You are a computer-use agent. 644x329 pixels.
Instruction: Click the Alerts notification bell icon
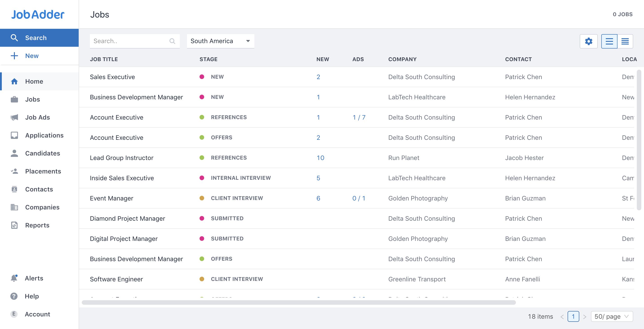pos(14,278)
